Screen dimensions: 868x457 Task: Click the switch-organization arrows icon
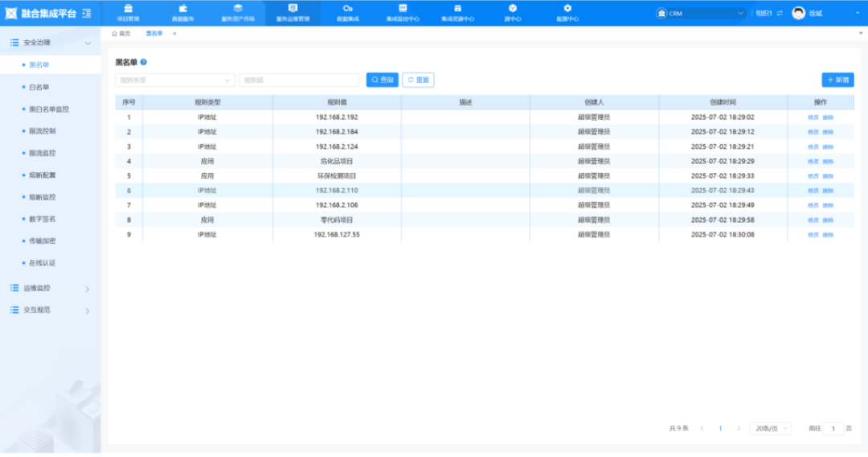point(779,14)
